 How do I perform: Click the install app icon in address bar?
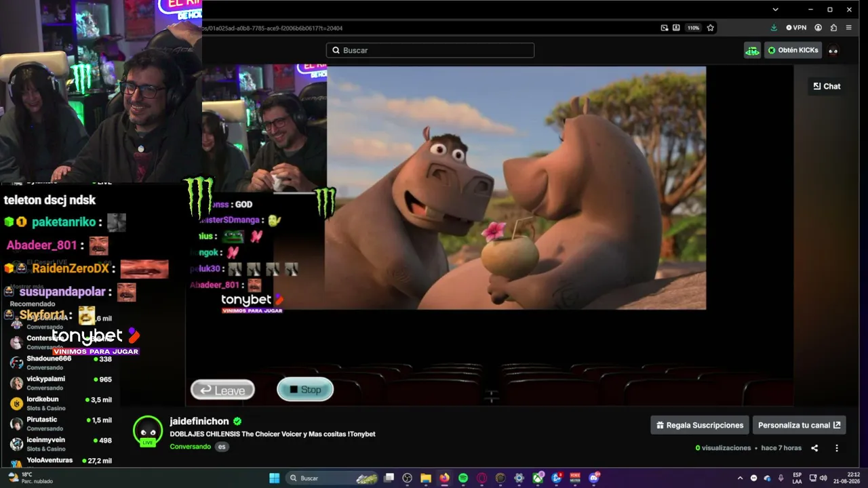(676, 28)
